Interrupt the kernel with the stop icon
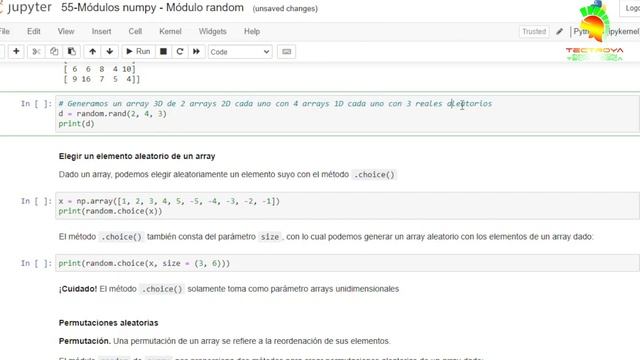The width and height of the screenshot is (640, 360). 163,51
